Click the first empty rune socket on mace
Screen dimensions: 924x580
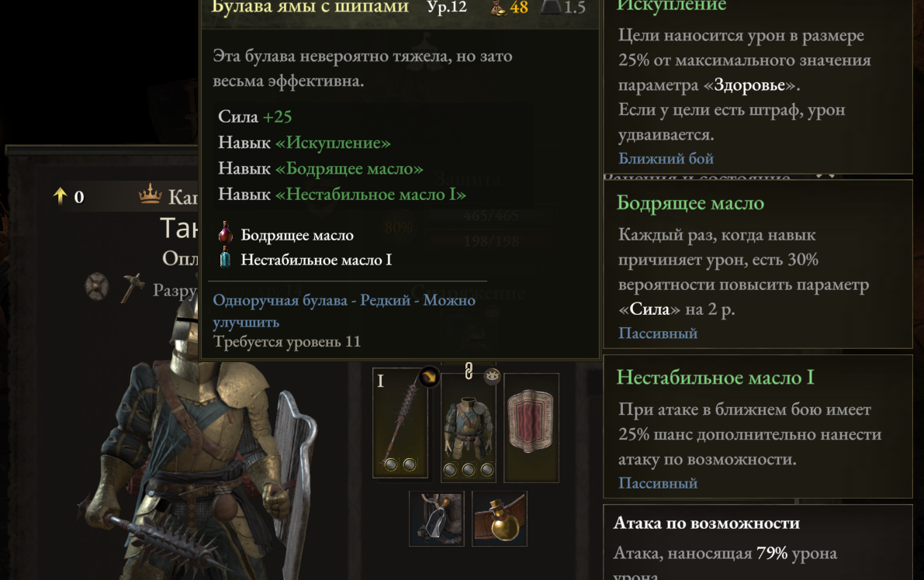(390, 464)
